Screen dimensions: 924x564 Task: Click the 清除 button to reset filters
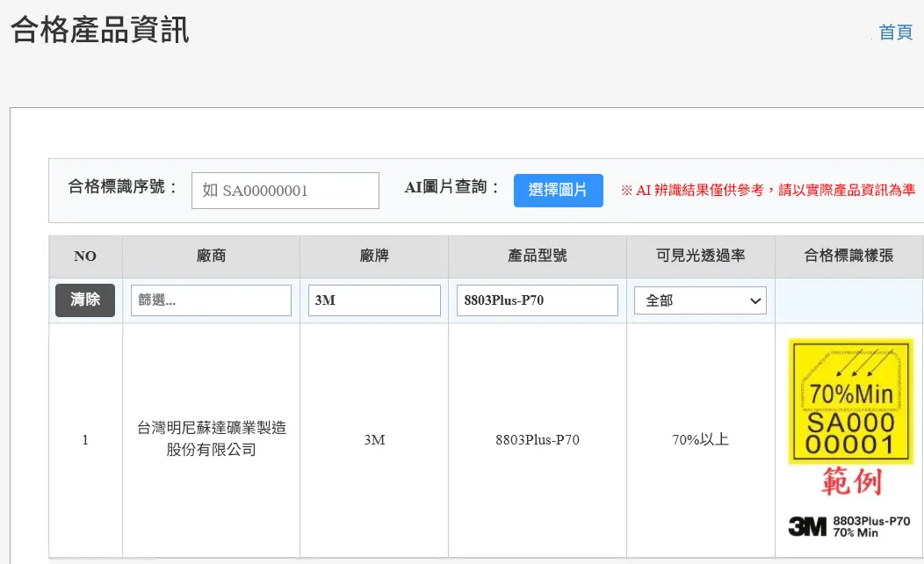[x=85, y=300]
